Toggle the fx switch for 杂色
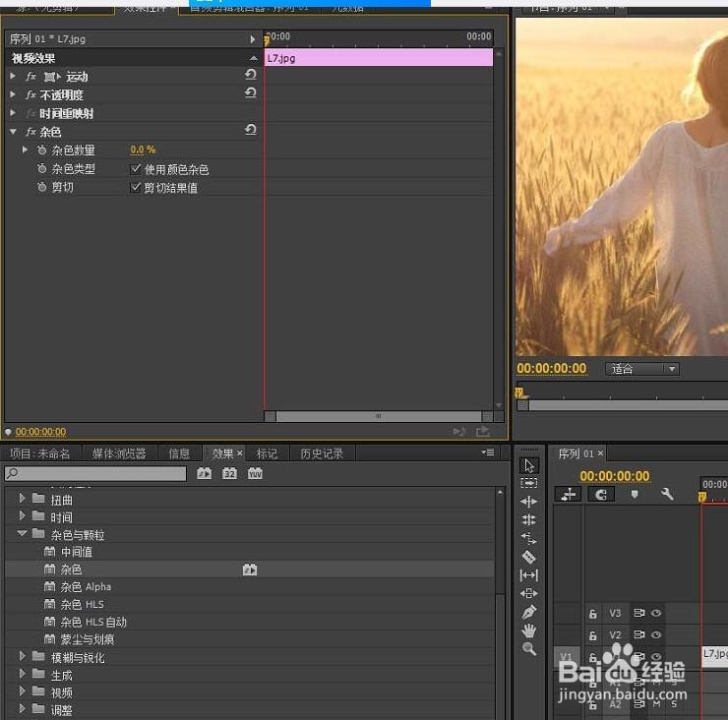This screenshot has width=728, height=720. [x=31, y=132]
